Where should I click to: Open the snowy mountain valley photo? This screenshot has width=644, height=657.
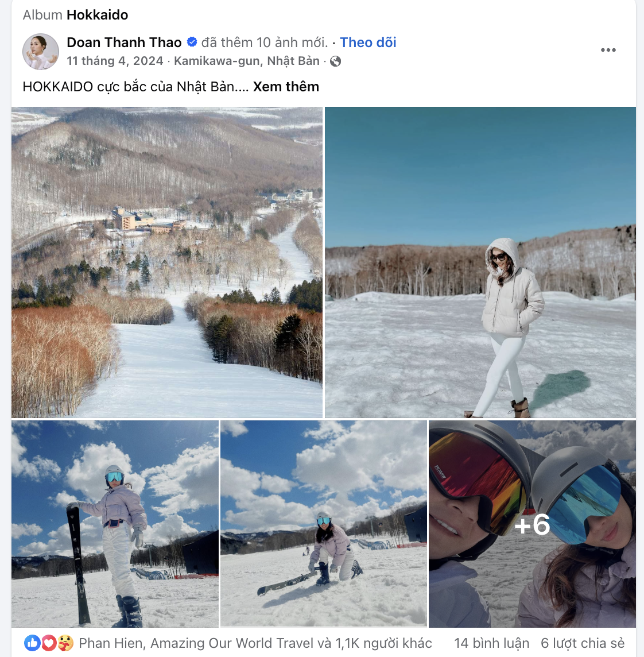pos(166,262)
